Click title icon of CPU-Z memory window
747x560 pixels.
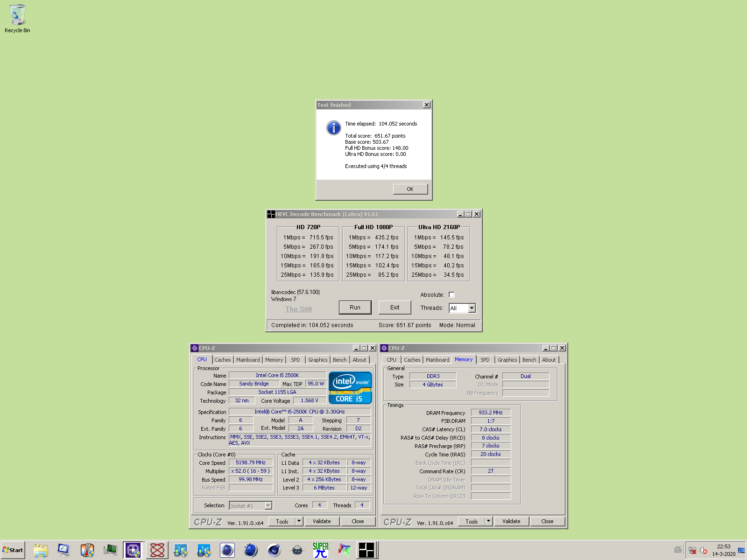tap(384, 348)
